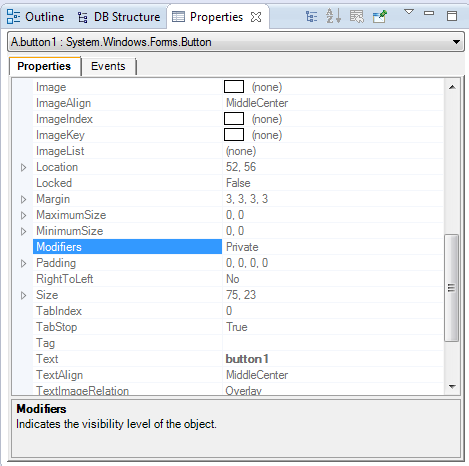Close the Properties view tab
The image size is (469, 466).
click(256, 17)
